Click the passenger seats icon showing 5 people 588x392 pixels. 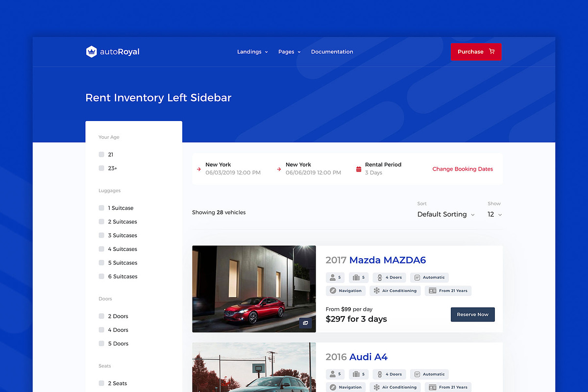click(x=332, y=277)
